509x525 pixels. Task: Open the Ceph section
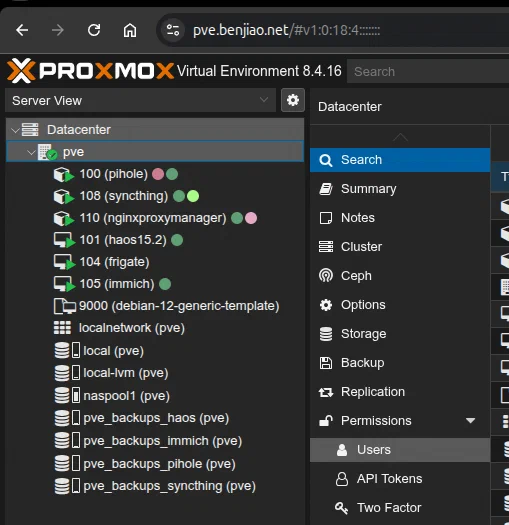(400, 276)
